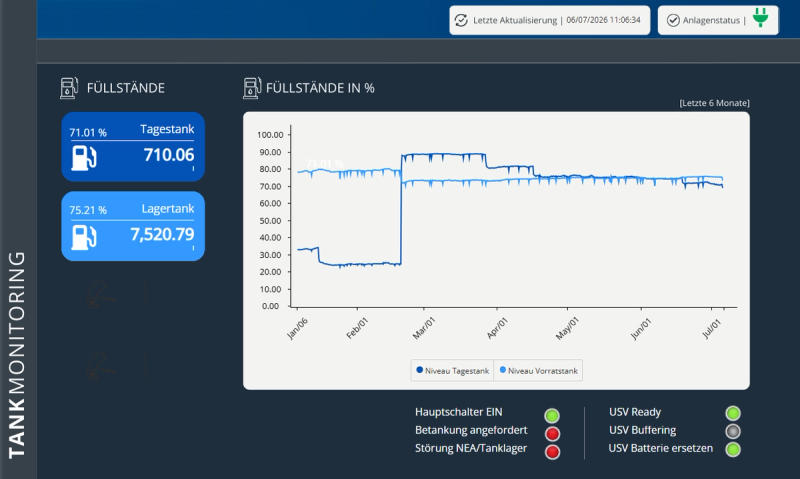
Task: Click the Betankung angefordert red indicator
Action: (x=552, y=434)
